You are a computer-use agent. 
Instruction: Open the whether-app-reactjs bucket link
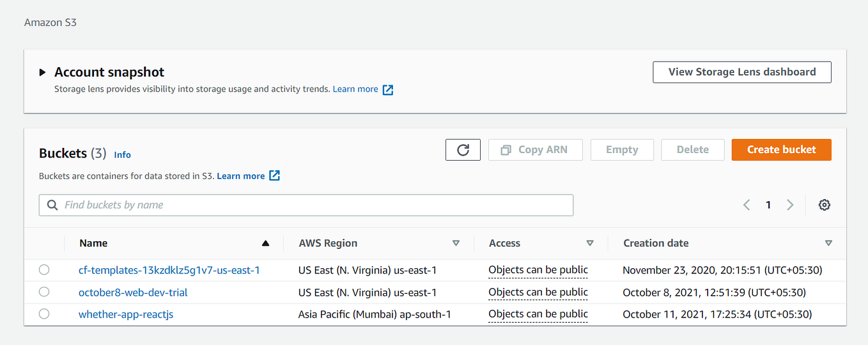126,314
